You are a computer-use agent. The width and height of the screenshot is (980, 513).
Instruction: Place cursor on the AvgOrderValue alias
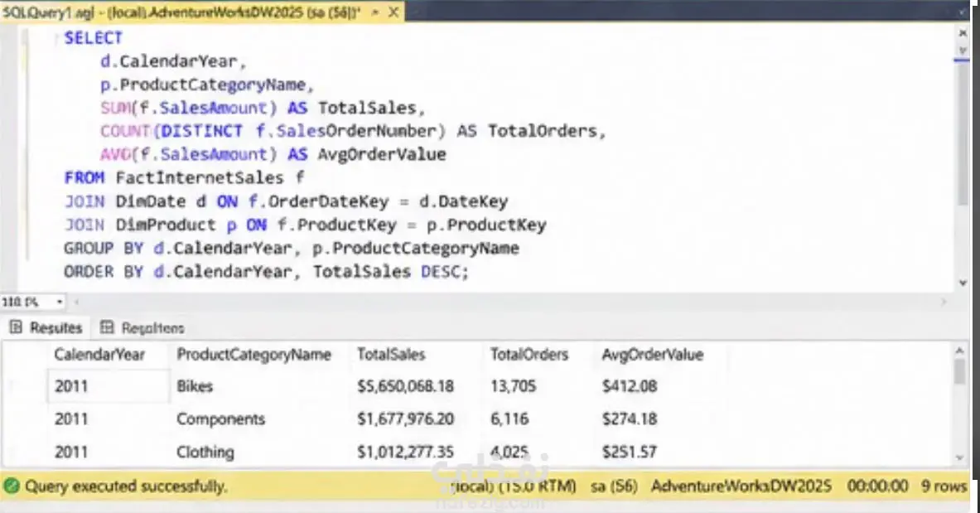(382, 154)
